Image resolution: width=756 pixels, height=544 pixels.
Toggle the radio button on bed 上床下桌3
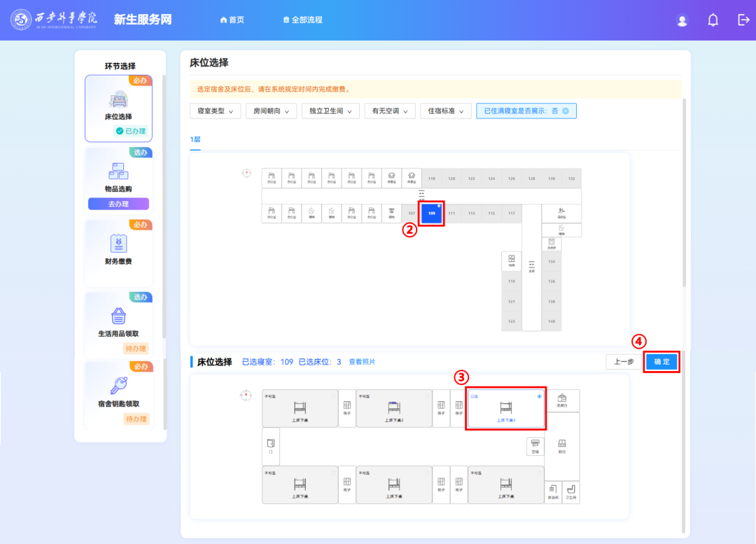(x=540, y=396)
